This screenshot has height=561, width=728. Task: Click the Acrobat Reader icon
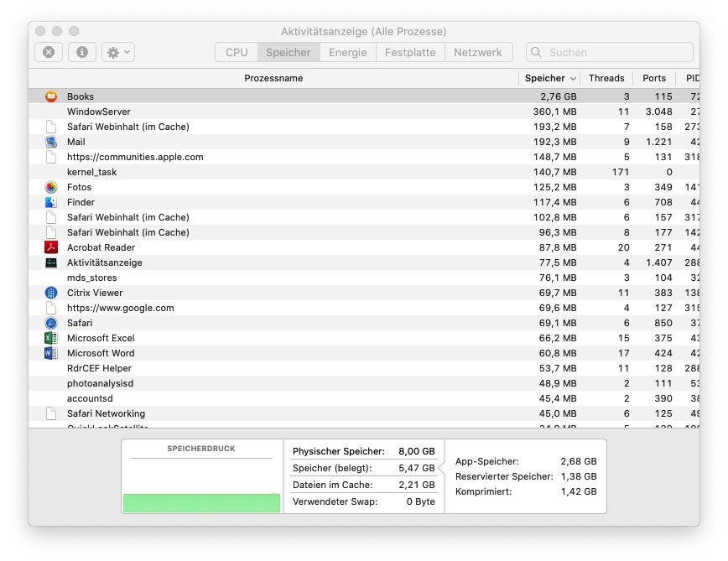point(51,247)
